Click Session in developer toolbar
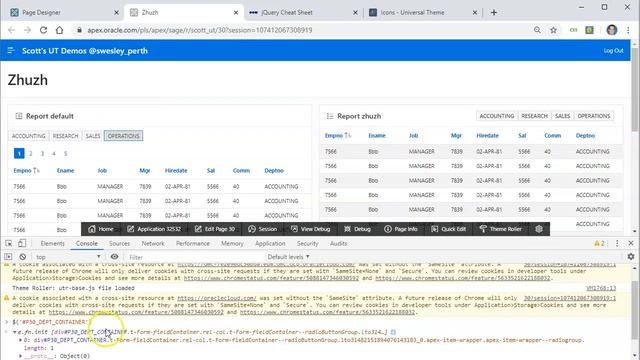The height and width of the screenshot is (360, 640). [262, 229]
